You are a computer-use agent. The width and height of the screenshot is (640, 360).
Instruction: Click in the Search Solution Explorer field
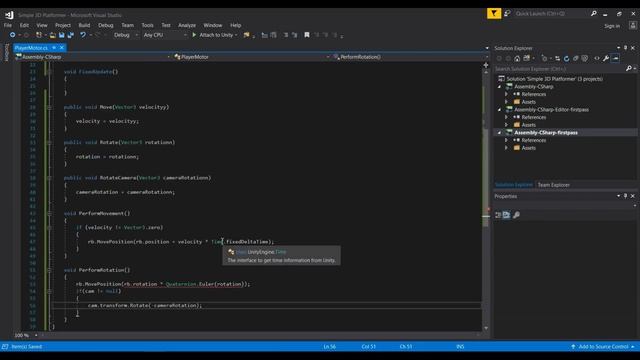click(560, 69)
